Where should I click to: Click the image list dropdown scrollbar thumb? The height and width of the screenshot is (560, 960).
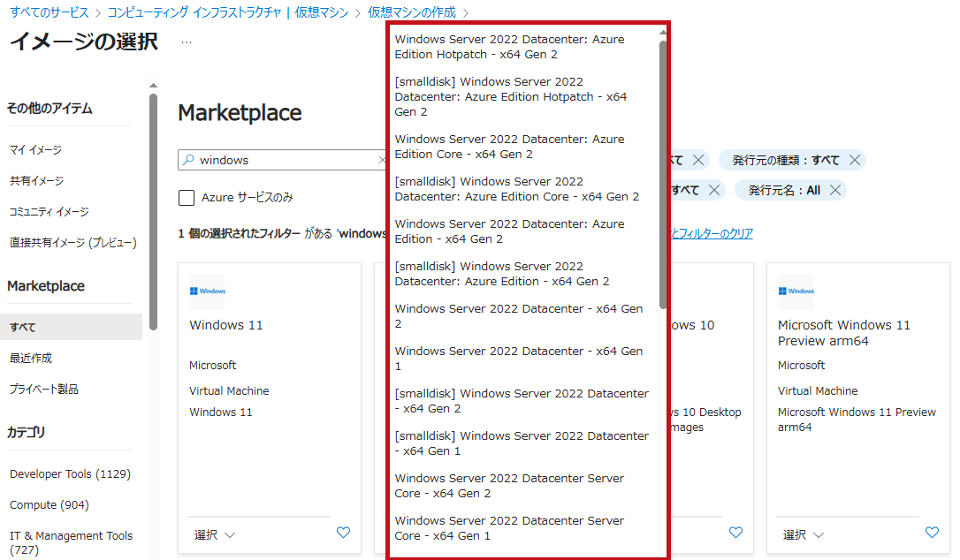(x=662, y=174)
